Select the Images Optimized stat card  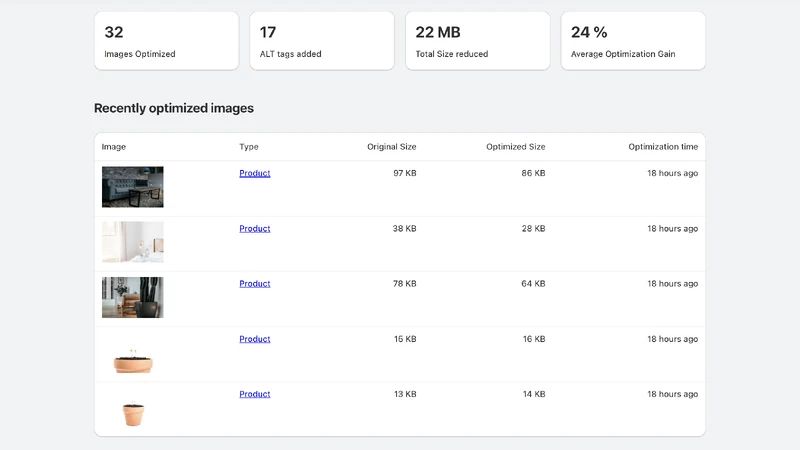[x=166, y=41]
